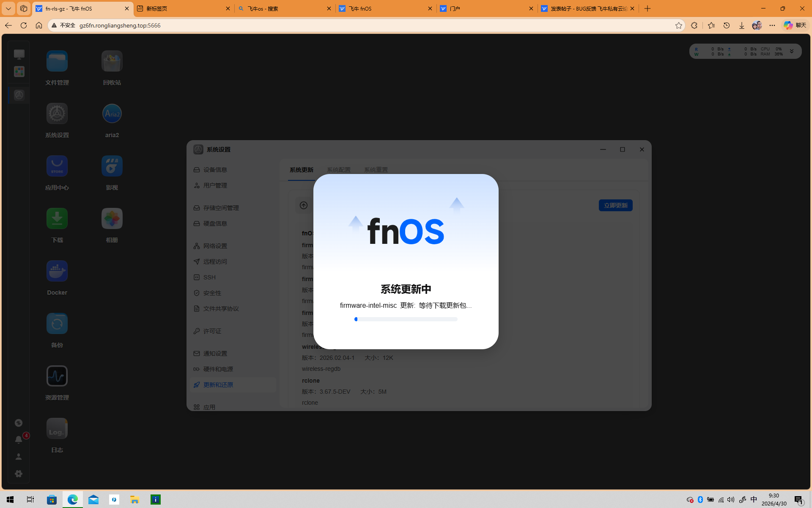
Task: Click the activity pulse icon in fnOS dock
Action: pyautogui.click(x=19, y=423)
